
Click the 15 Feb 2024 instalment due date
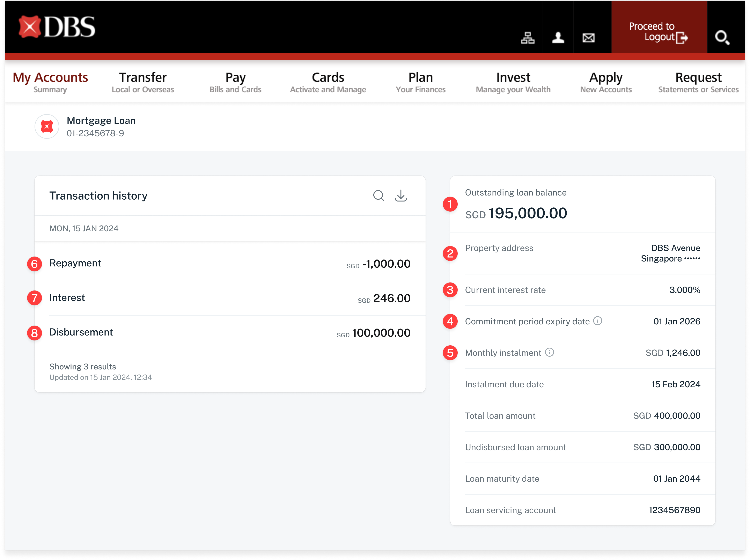tap(675, 384)
